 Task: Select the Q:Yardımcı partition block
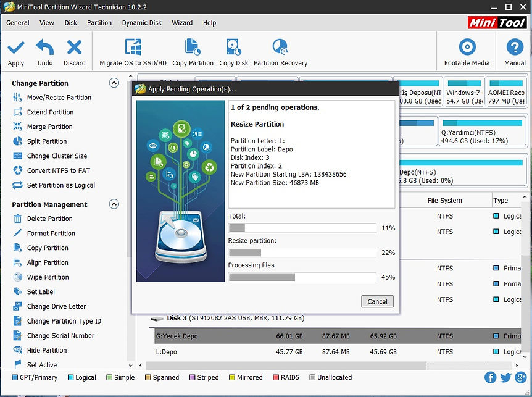point(483,132)
